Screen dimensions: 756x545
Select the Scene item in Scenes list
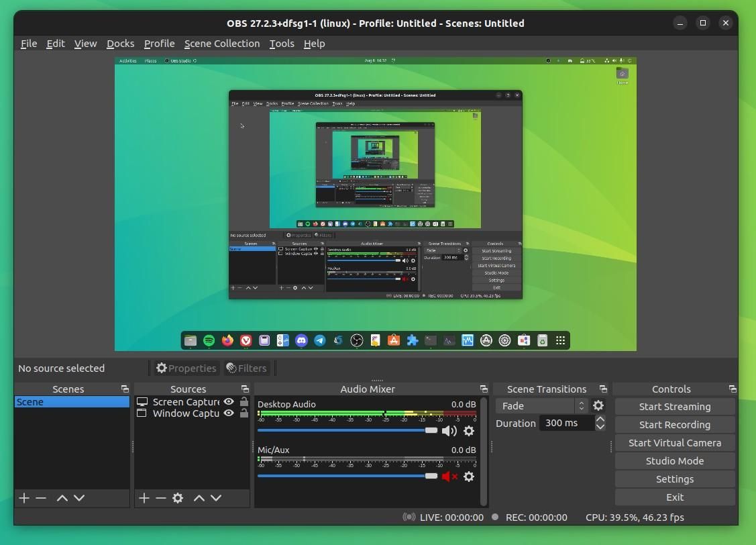72,402
